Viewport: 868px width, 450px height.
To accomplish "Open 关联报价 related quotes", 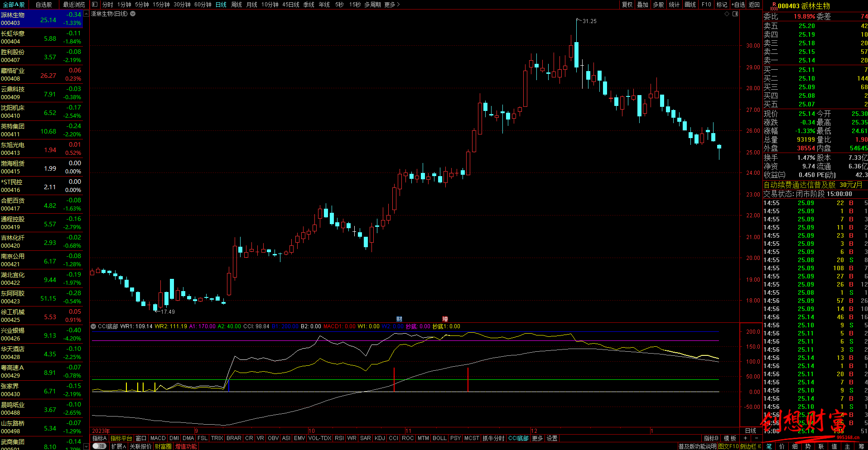I will tap(140, 446).
